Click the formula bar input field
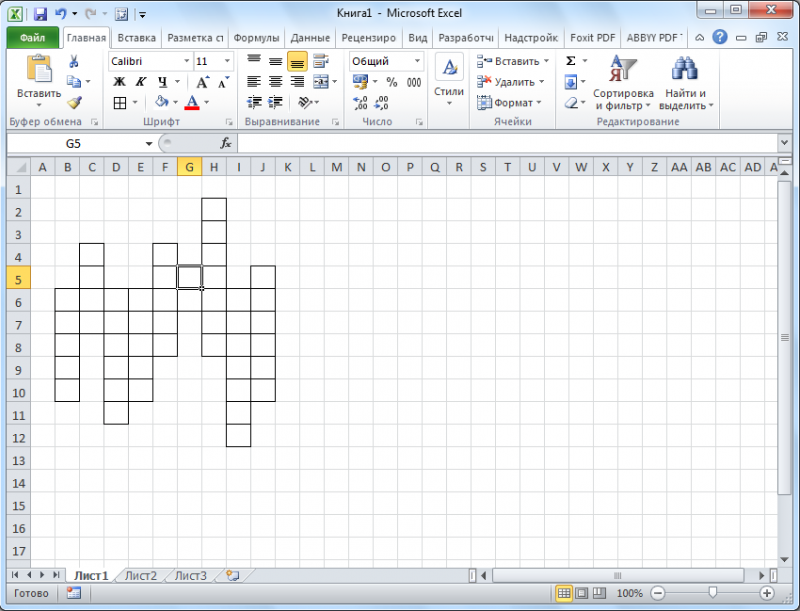Viewport: 800px width, 611px height. [508, 143]
